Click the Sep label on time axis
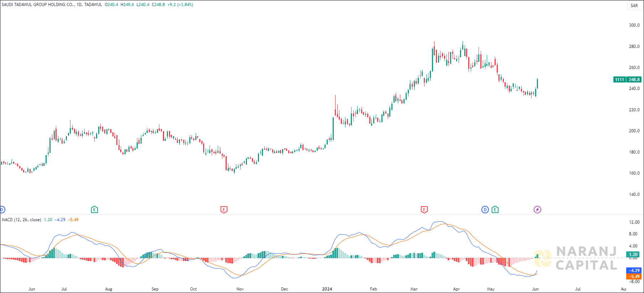 (x=155, y=289)
